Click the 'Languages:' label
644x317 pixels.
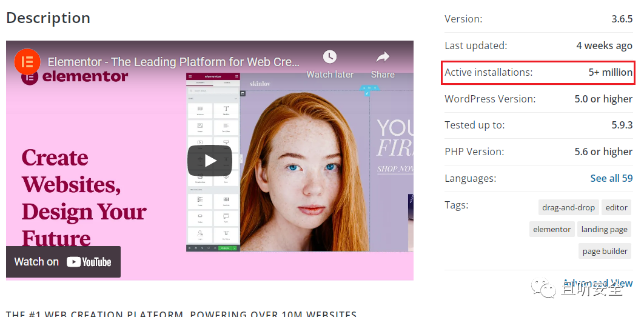471,178
